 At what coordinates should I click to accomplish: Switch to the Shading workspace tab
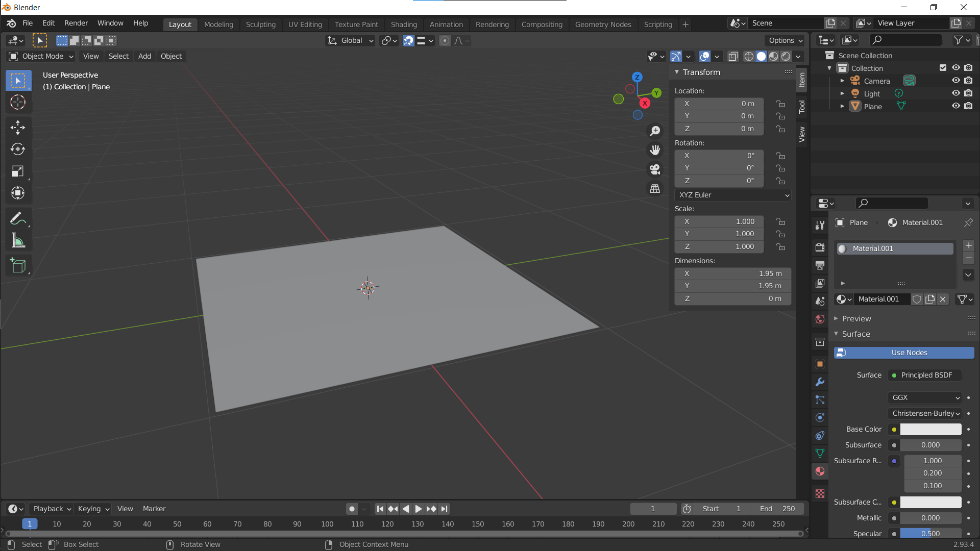404,24
